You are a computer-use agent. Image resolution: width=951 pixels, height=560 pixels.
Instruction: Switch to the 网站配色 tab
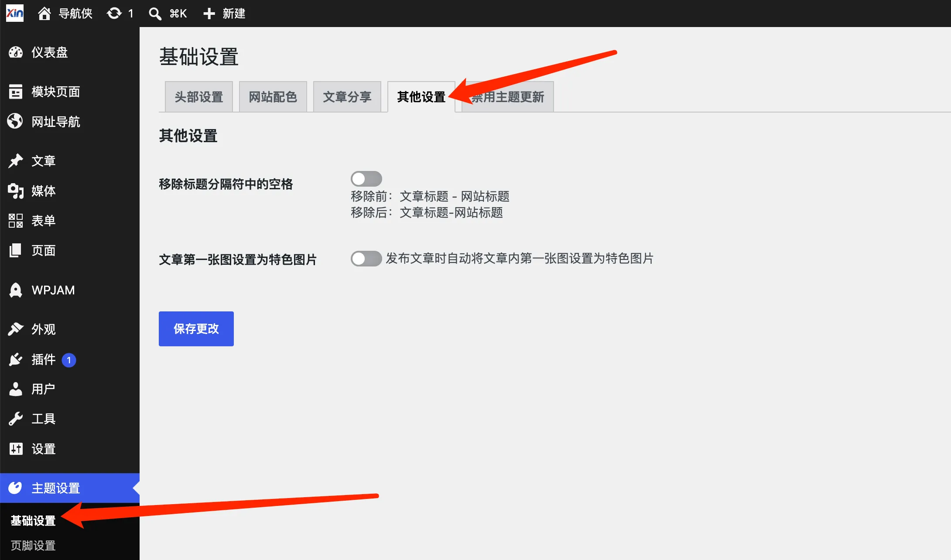coord(273,96)
